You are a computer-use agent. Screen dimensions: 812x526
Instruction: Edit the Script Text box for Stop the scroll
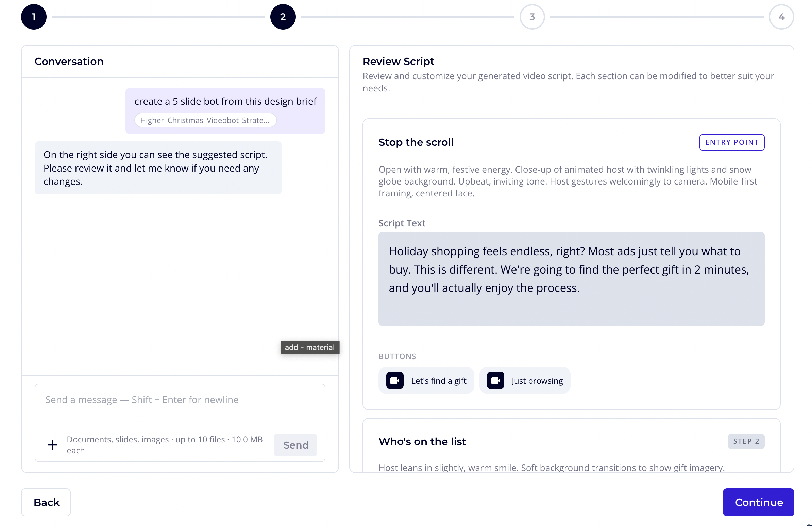(x=572, y=279)
